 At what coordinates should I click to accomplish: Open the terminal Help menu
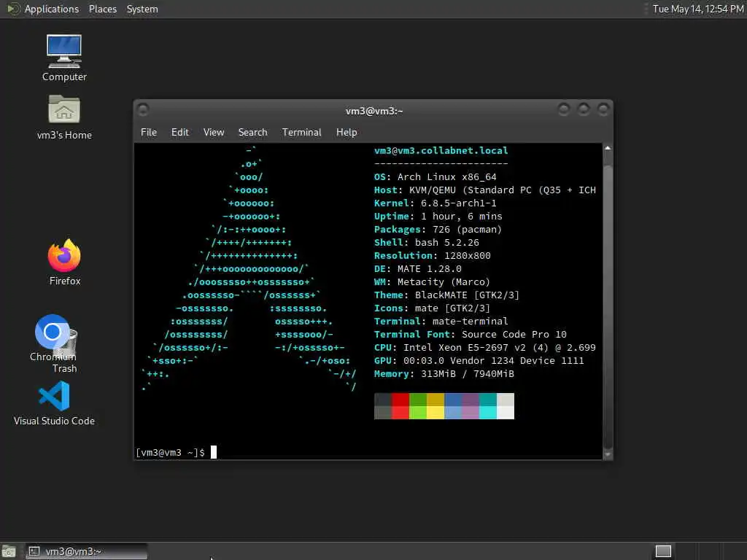[347, 133]
